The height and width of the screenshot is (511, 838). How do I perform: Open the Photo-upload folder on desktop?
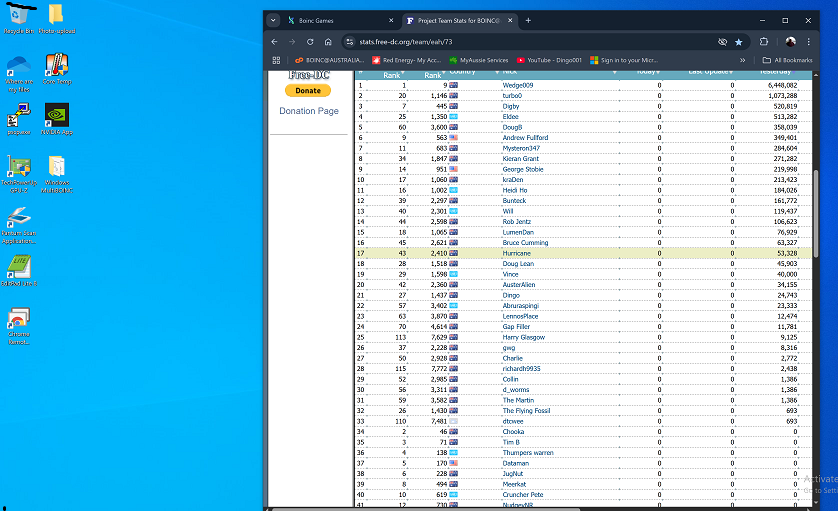(x=56, y=18)
